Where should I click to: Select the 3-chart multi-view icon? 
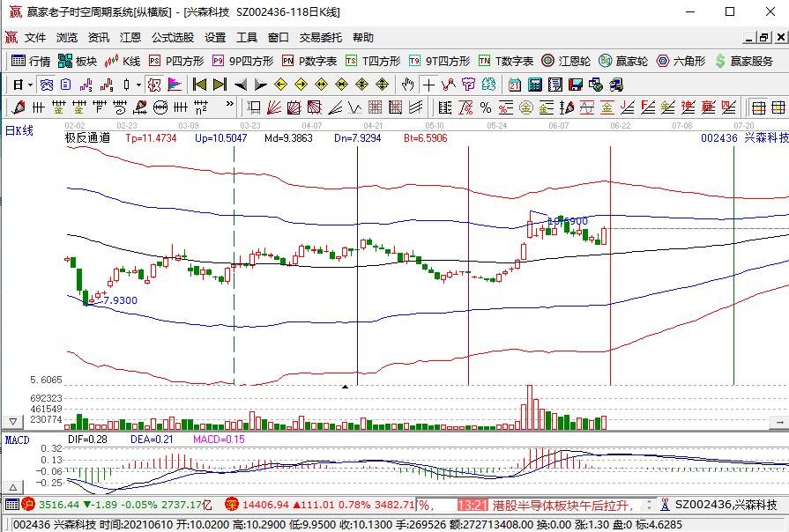pos(86,85)
